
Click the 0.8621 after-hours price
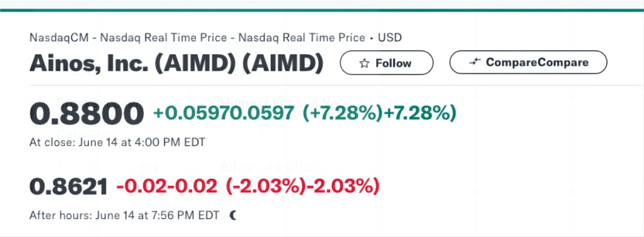tap(69, 187)
